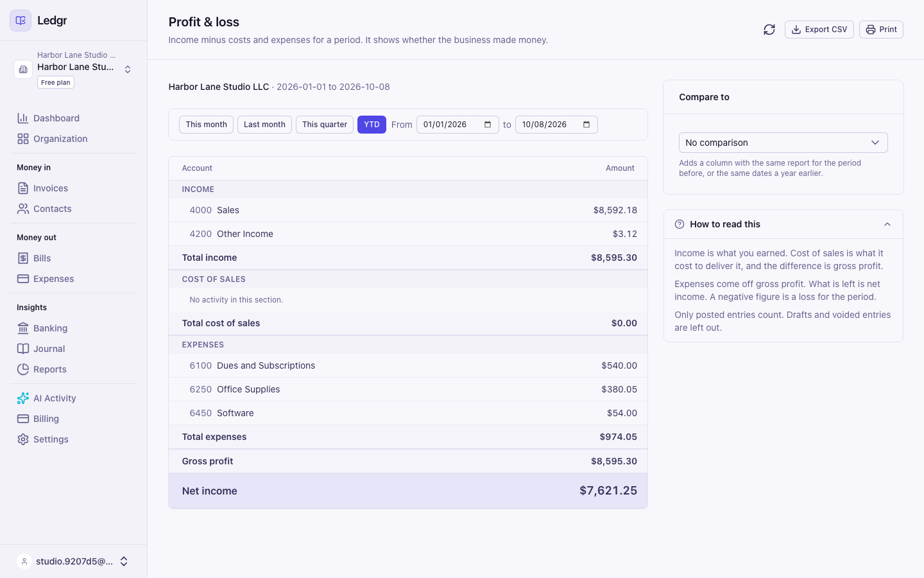Select the This quarter period
This screenshot has width=924, height=578.
click(x=325, y=125)
